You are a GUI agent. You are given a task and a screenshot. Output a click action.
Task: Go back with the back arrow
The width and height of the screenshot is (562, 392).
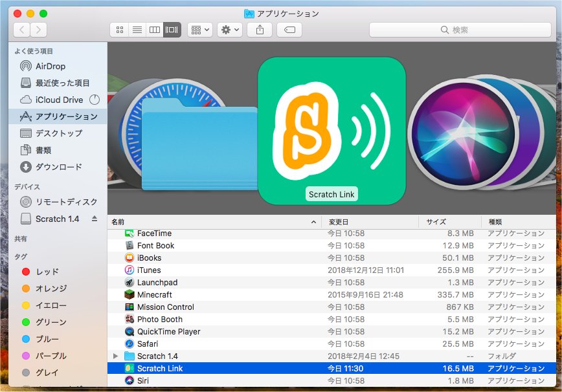[x=21, y=30]
